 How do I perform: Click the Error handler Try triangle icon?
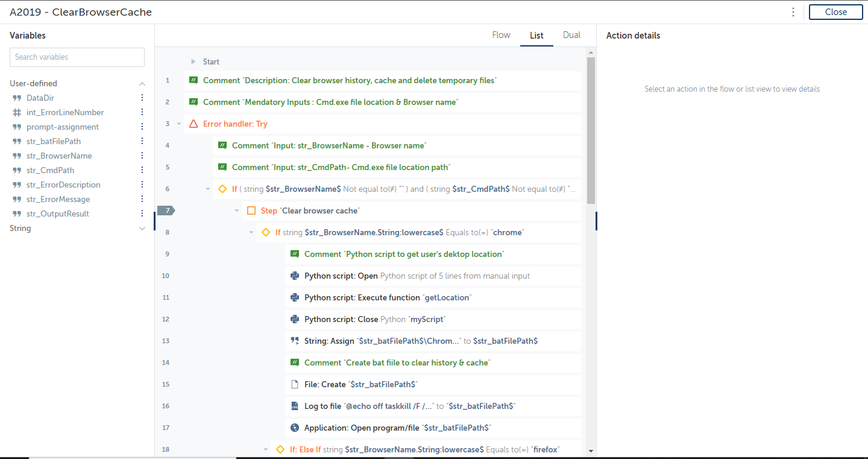pyautogui.click(x=193, y=124)
